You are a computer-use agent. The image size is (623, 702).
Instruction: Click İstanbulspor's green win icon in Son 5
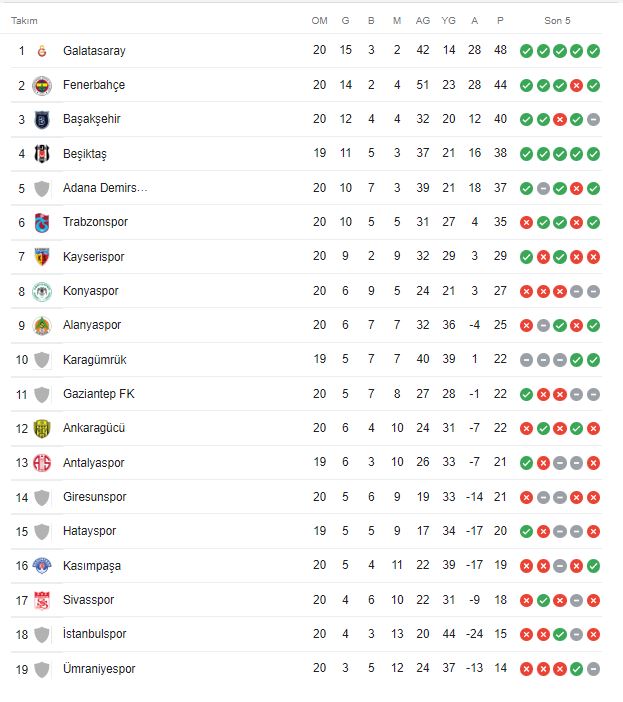560,634
